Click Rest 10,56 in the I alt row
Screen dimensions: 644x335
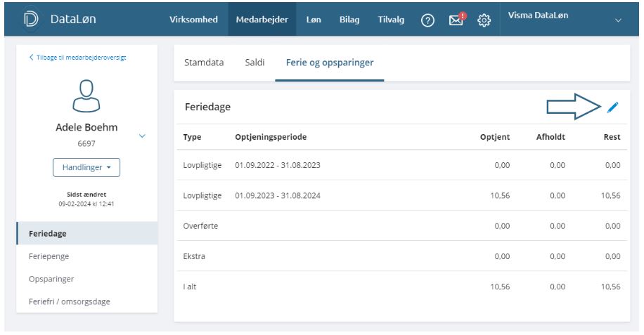coord(611,287)
